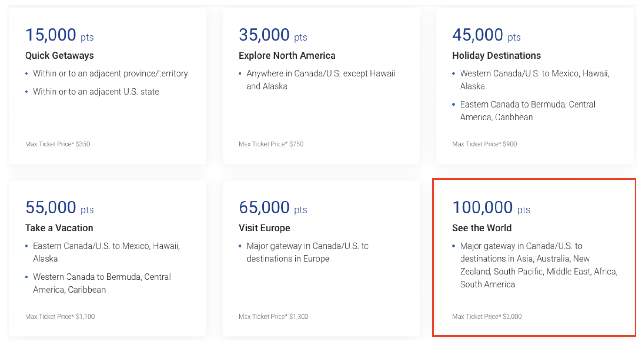The height and width of the screenshot is (345, 644).
Task: Select the Visit Europe heading
Action: [264, 228]
